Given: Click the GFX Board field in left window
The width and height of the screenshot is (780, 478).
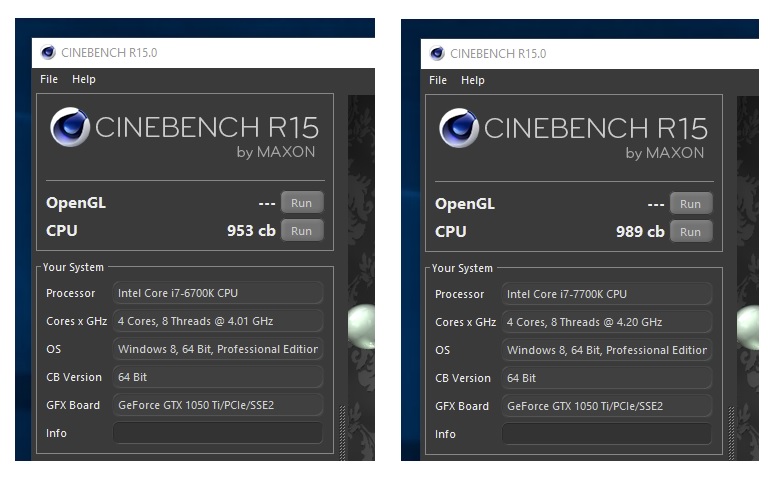Looking at the screenshot, I should (218, 405).
